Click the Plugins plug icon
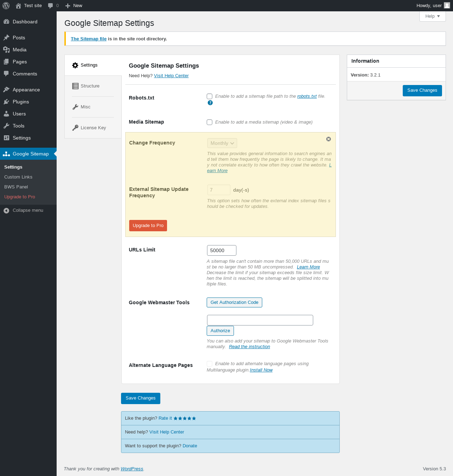Viewport: 453px width, 476px height. pos(6,102)
